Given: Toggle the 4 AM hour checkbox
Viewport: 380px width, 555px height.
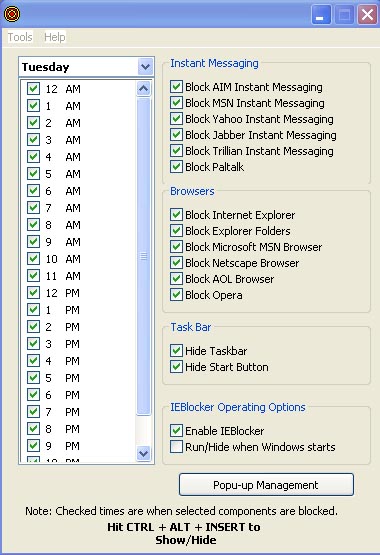Looking at the screenshot, I should tap(33, 156).
